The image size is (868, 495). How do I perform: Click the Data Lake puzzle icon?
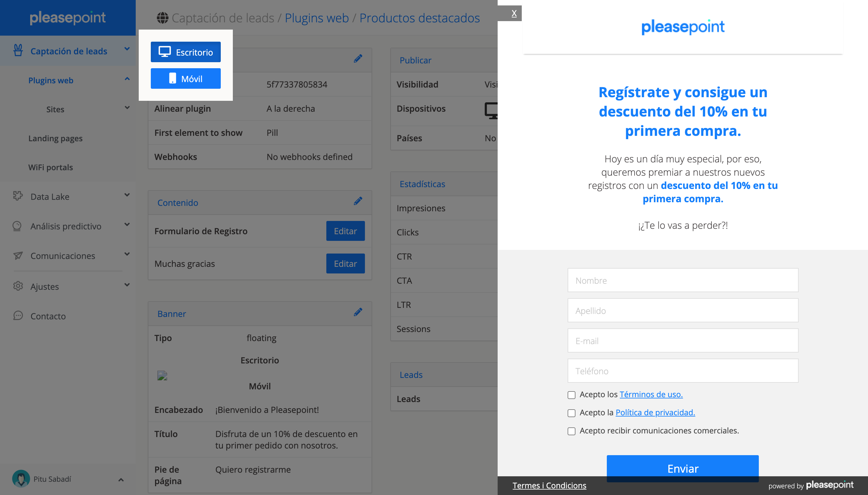[x=18, y=196]
